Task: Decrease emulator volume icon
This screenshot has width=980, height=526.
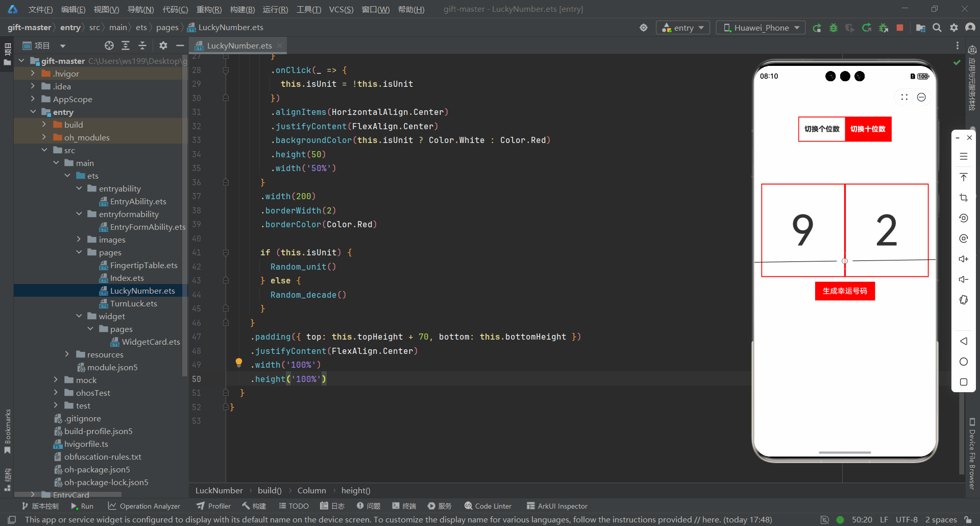Action: (x=964, y=279)
